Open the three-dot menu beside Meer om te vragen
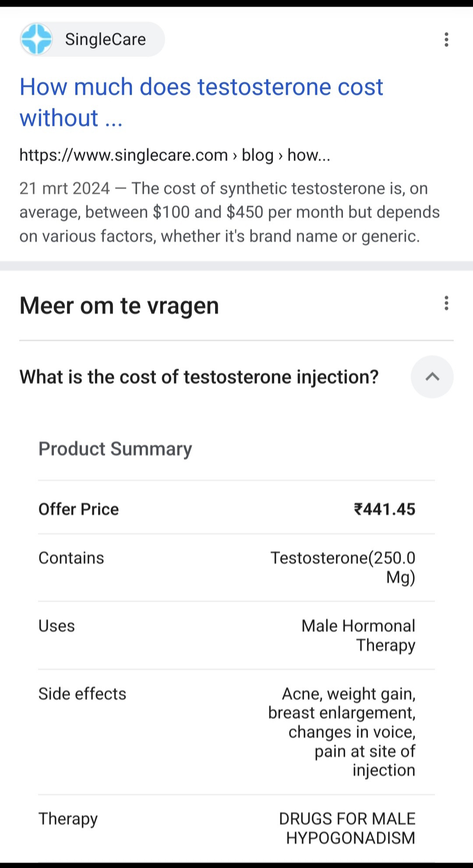The width and height of the screenshot is (473, 868). (x=446, y=303)
